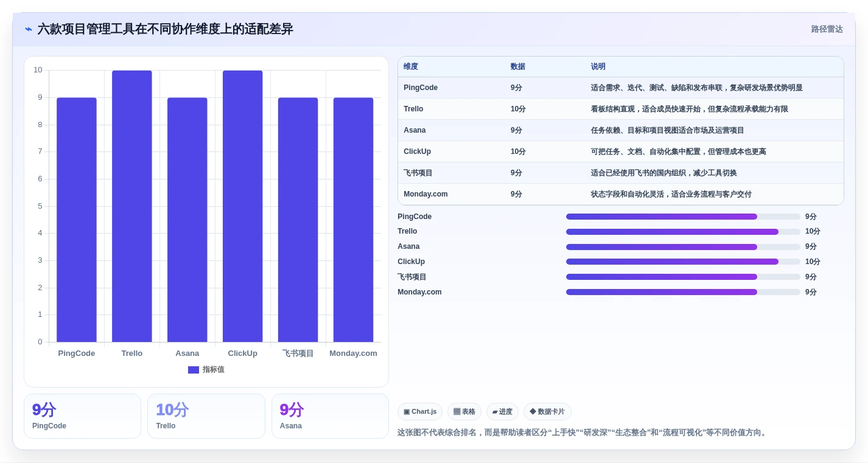
Task: Click the 10分 cell in ClickUp table row
Action: point(518,151)
